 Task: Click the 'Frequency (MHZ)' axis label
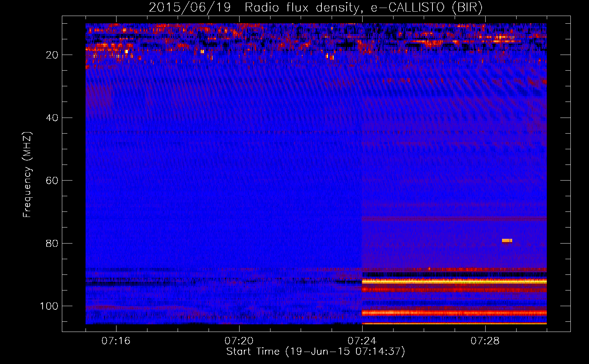click(x=27, y=174)
